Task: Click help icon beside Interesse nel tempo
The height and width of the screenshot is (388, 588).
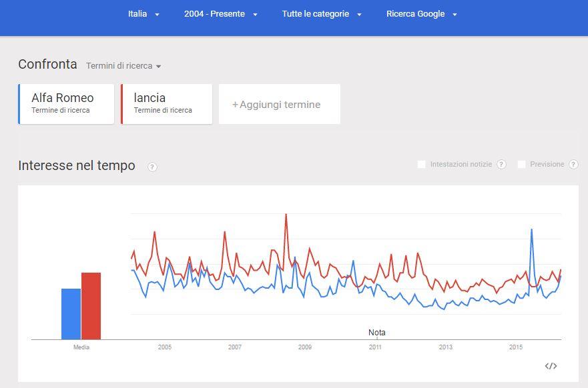Action: (152, 167)
